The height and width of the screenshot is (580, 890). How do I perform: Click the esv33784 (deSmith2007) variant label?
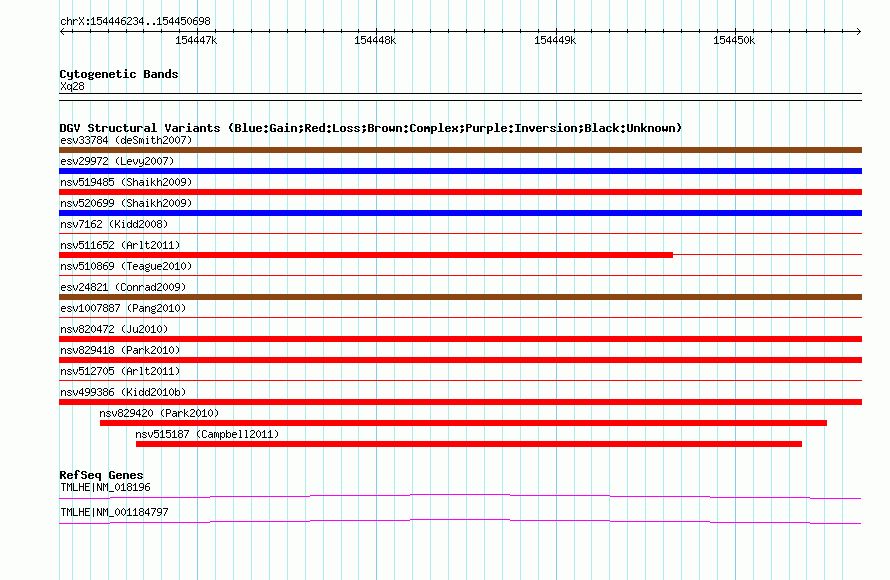(x=126, y=140)
